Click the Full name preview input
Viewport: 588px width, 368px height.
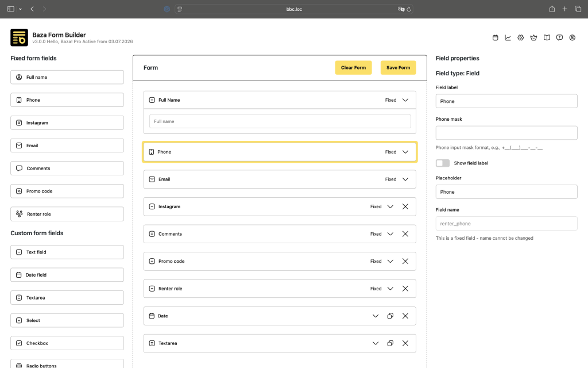click(280, 121)
